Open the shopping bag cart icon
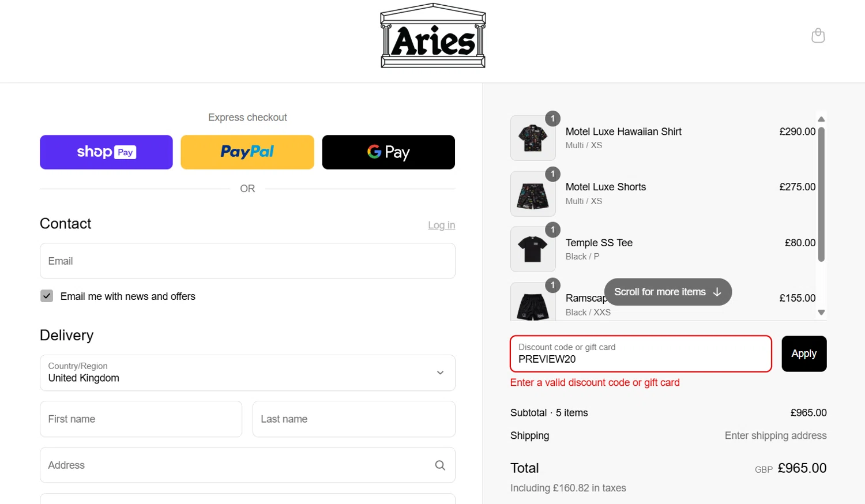This screenshot has height=504, width=865. click(818, 36)
